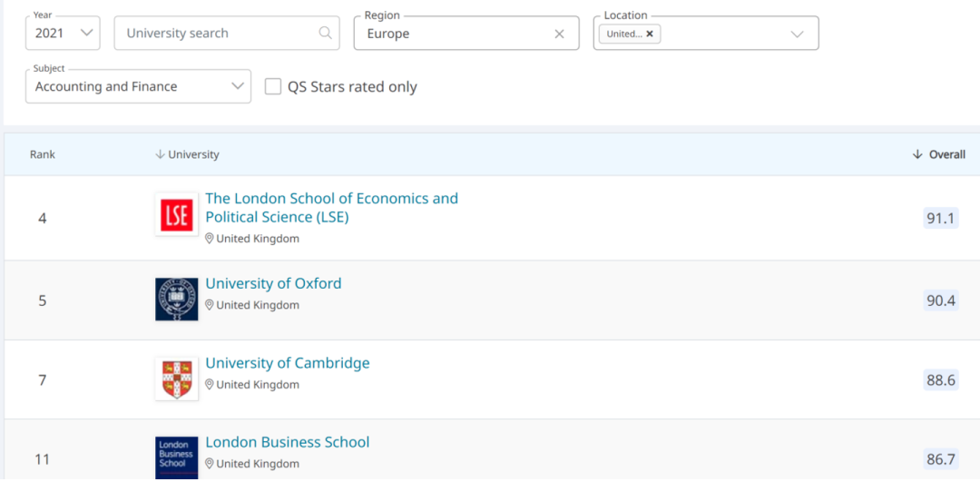Click United Kingdom text under University of Cambridge
Screen dimensions: 980x482
pyautogui.click(x=258, y=385)
